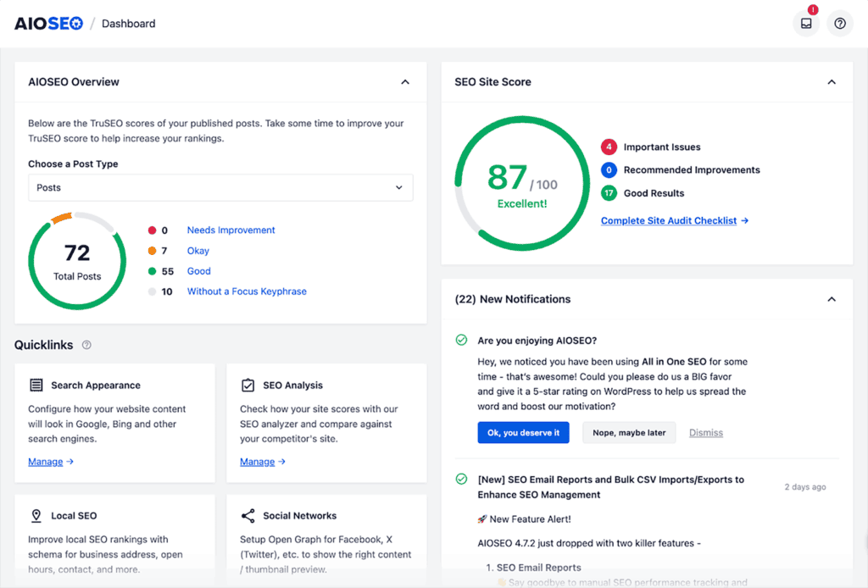
Task: Click the 'Nope, maybe later' button
Action: coord(629,433)
